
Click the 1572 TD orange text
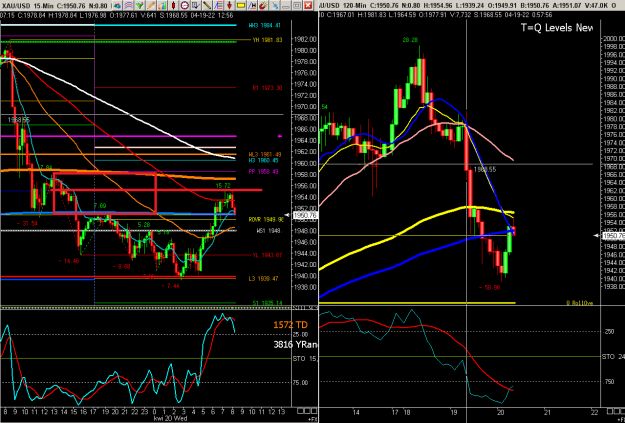click(x=291, y=325)
